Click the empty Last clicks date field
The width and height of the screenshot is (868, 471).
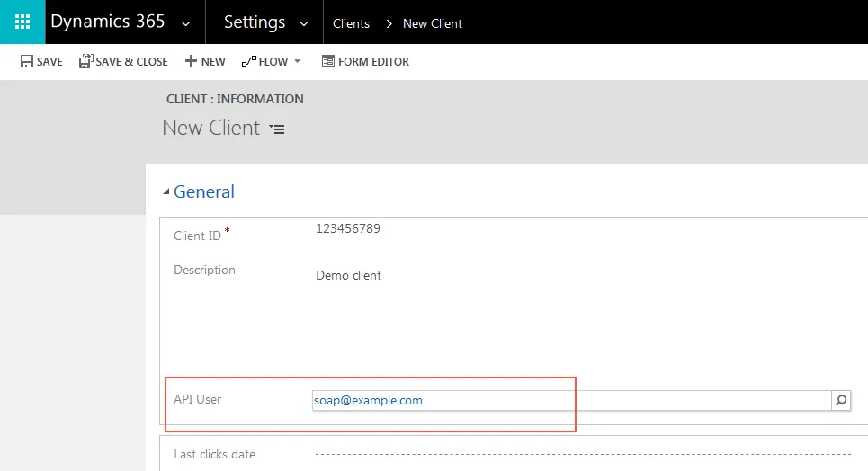(583, 455)
